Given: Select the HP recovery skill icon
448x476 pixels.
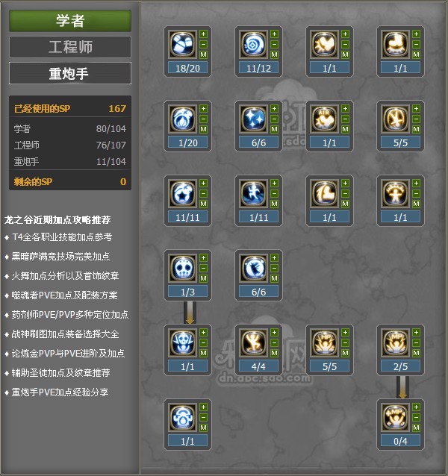Looking at the screenshot, I should click(x=324, y=342).
